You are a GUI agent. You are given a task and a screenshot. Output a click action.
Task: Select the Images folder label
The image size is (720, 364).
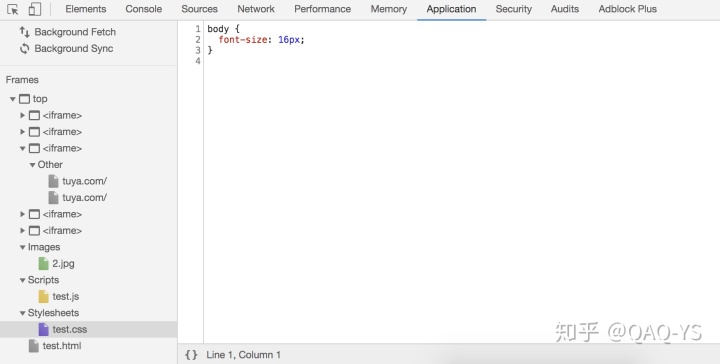(x=44, y=247)
